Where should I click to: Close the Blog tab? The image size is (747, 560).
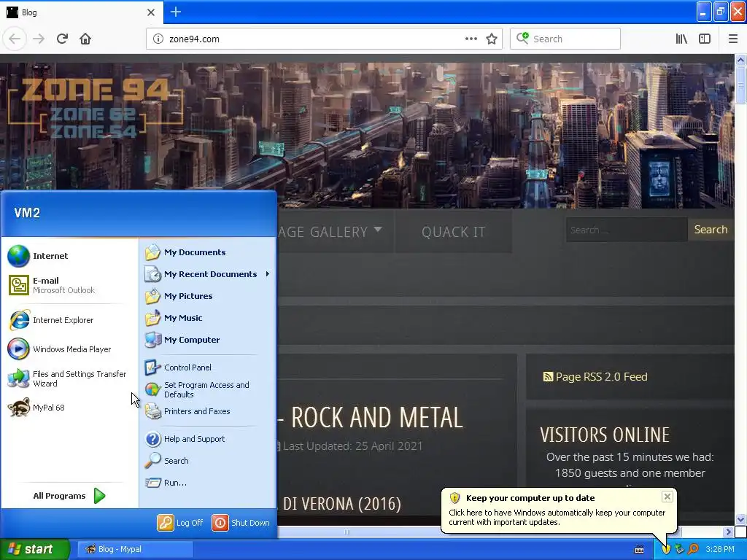[151, 12]
